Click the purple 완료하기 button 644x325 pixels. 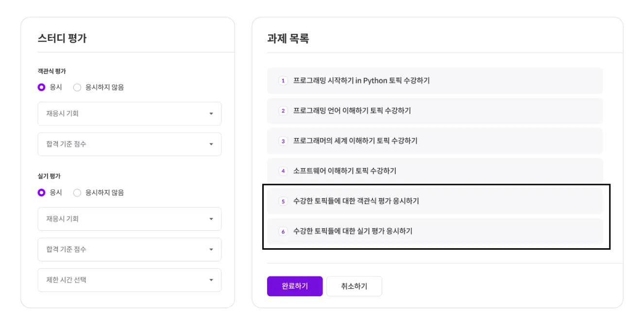click(x=295, y=286)
